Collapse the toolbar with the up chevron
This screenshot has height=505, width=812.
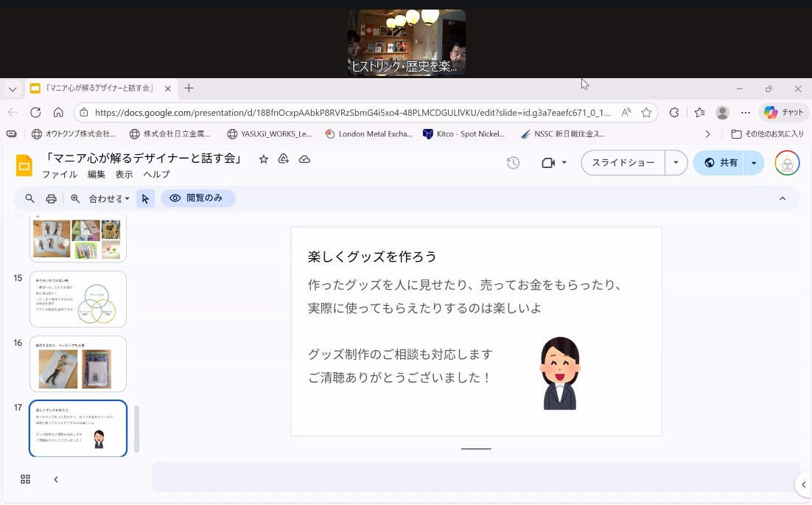[783, 198]
